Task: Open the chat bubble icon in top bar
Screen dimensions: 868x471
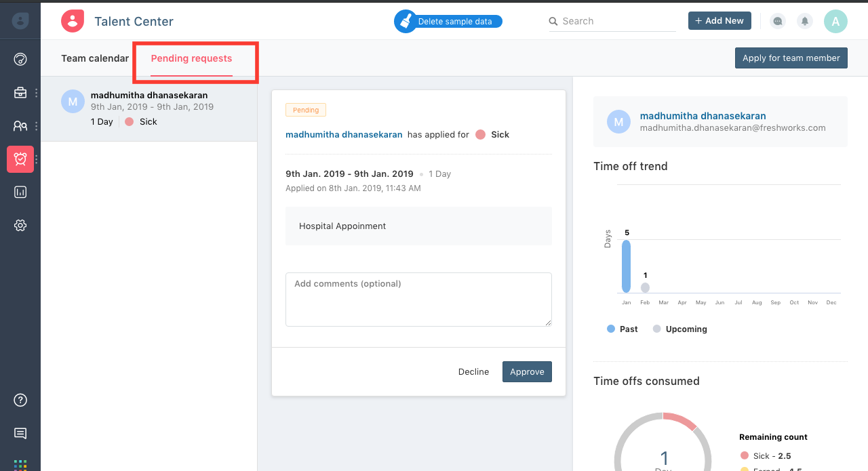Action: point(777,21)
